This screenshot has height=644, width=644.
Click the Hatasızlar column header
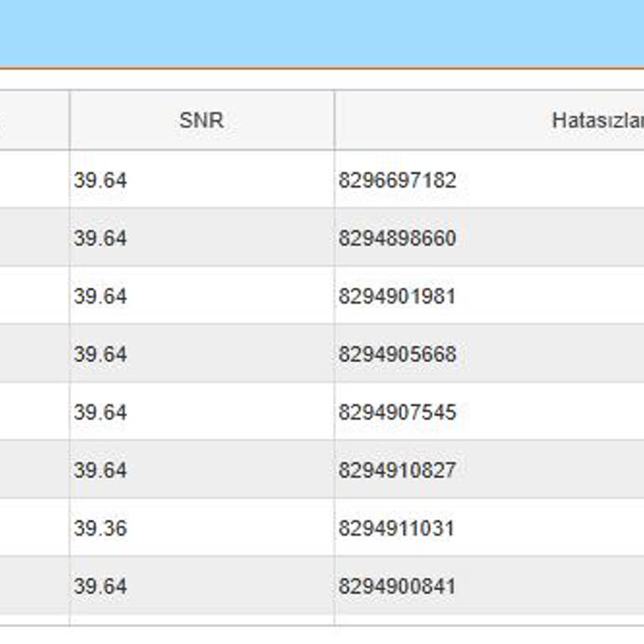pyautogui.click(x=490, y=121)
